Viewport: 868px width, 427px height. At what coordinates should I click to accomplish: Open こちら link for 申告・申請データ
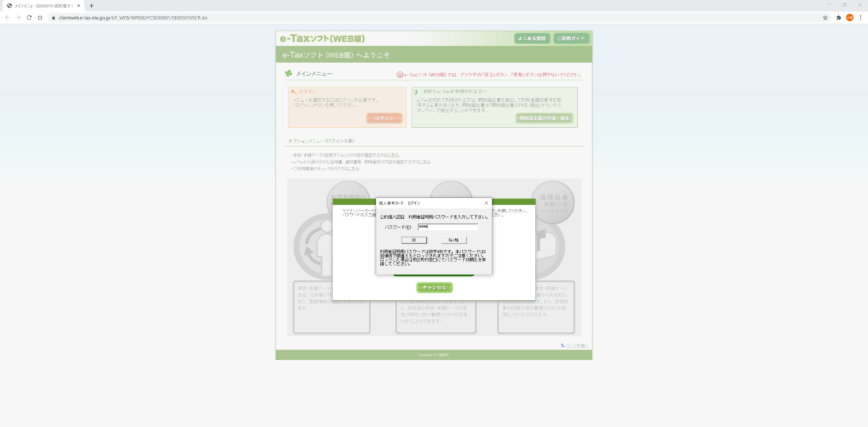tap(392, 155)
